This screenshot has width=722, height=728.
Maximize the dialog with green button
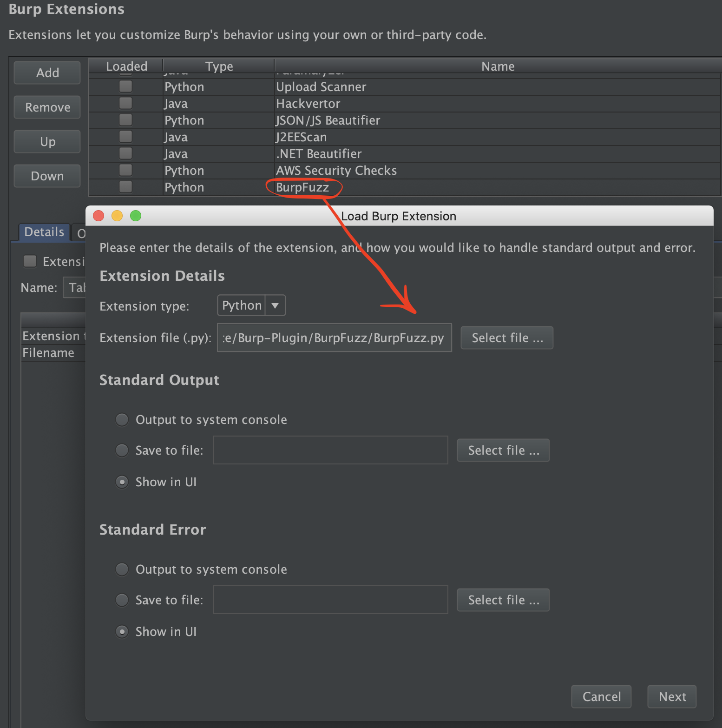136,216
